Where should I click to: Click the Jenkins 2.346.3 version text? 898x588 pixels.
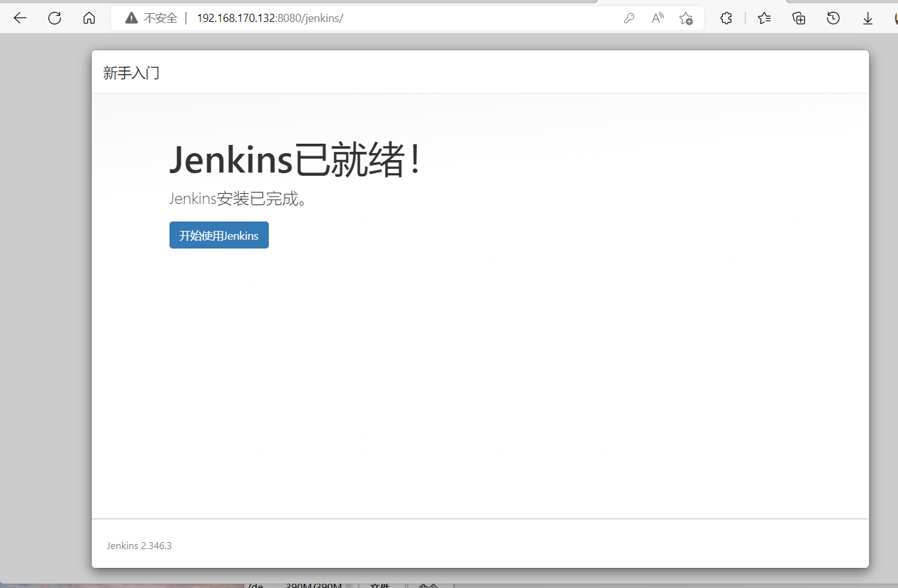click(139, 546)
